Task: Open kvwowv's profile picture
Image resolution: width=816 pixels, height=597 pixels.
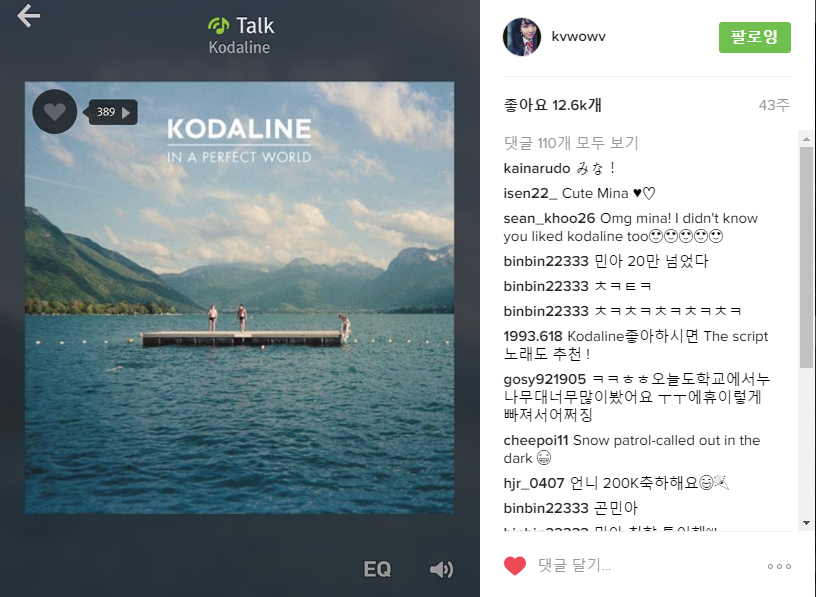Action: click(522, 37)
